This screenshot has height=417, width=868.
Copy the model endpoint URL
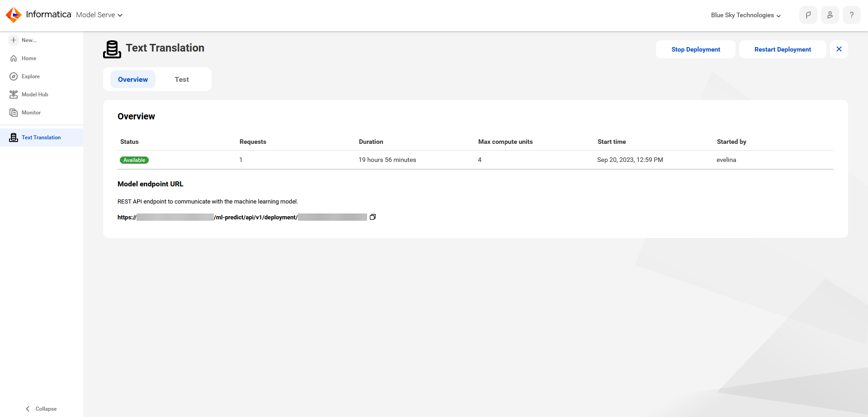coord(373,217)
